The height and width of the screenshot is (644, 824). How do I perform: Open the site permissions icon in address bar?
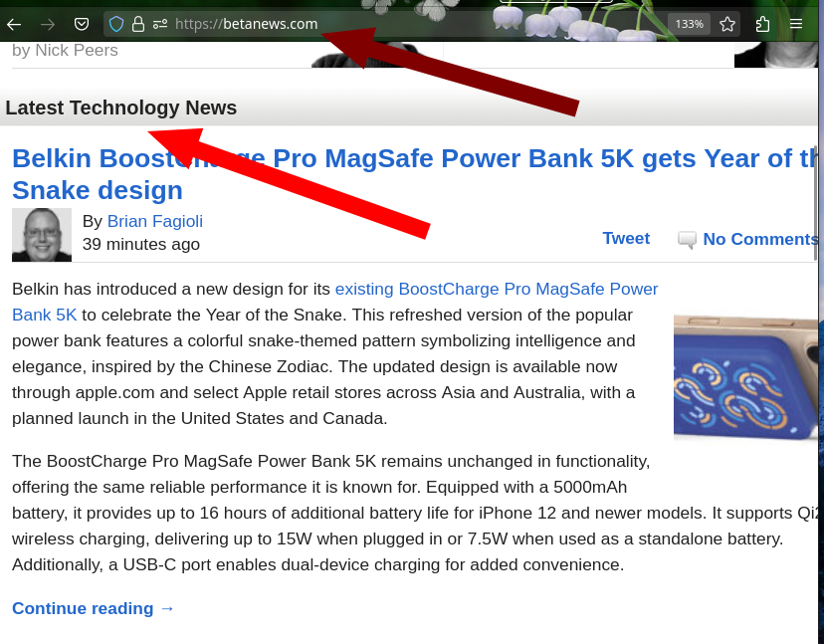(x=160, y=24)
